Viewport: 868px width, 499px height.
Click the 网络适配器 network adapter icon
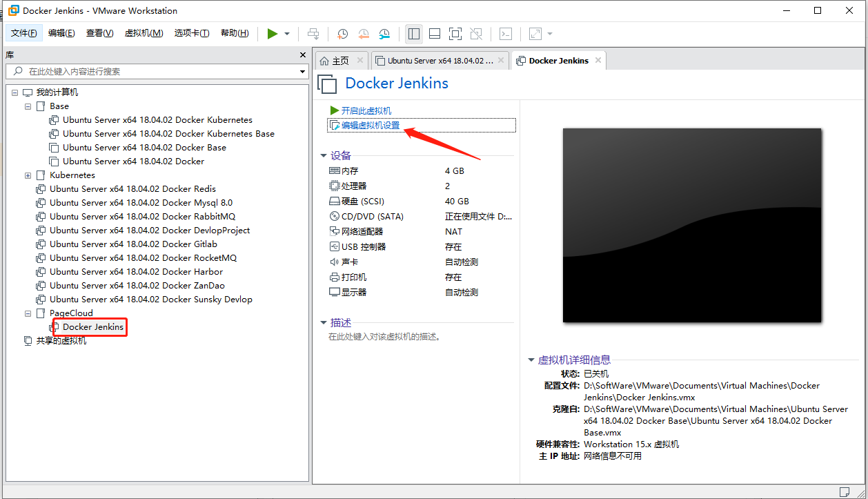pyautogui.click(x=335, y=232)
